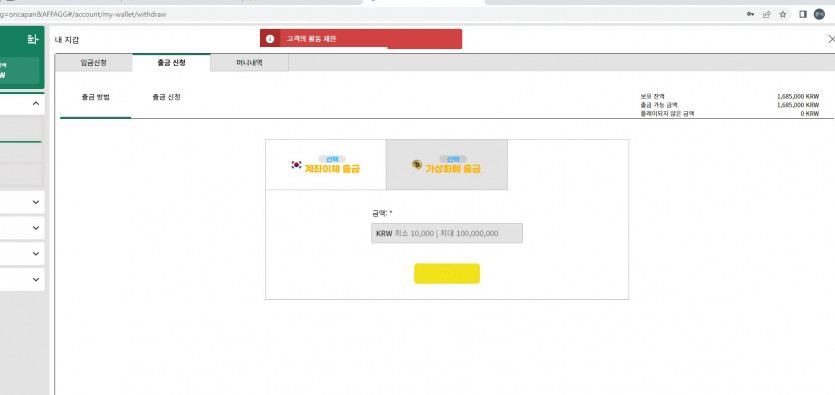Collapse the sidebar menu icon
Image resolution: width=835 pixels, height=395 pixels.
[x=32, y=39]
